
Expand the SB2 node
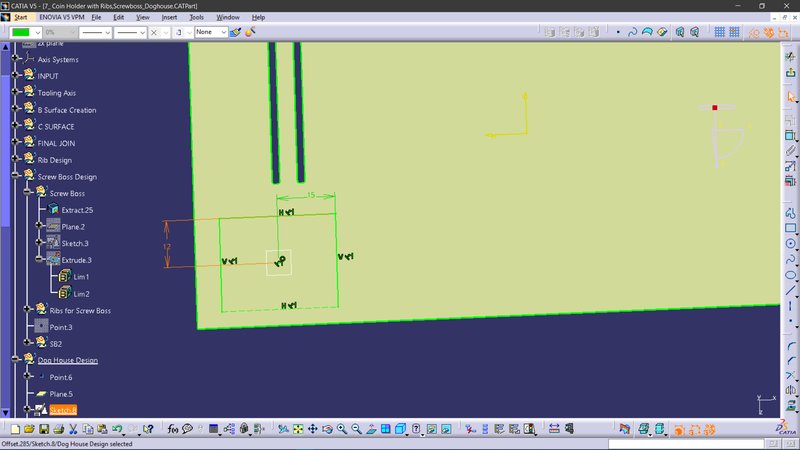click(x=28, y=342)
